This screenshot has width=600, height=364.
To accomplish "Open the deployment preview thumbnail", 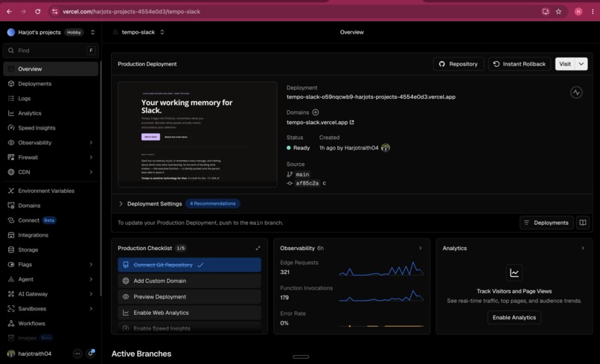I will [197, 134].
